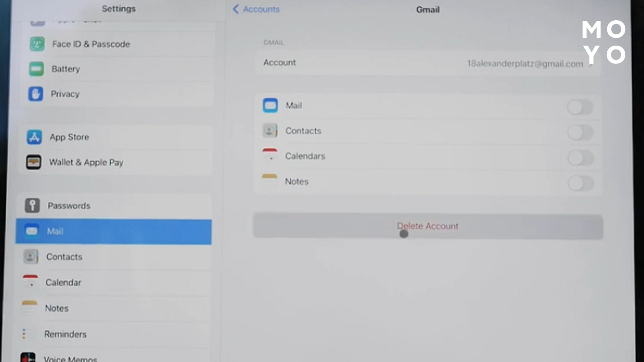The image size is (644, 362).
Task: Open Face ID & Passcode icon
Action: point(37,44)
